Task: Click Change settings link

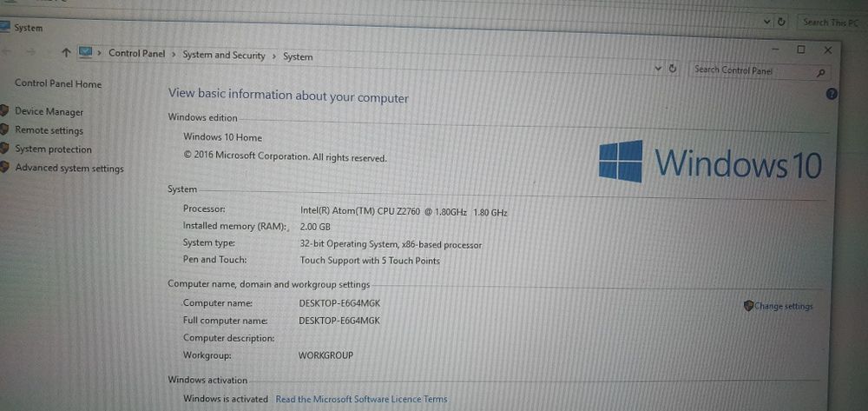Action: tap(783, 306)
